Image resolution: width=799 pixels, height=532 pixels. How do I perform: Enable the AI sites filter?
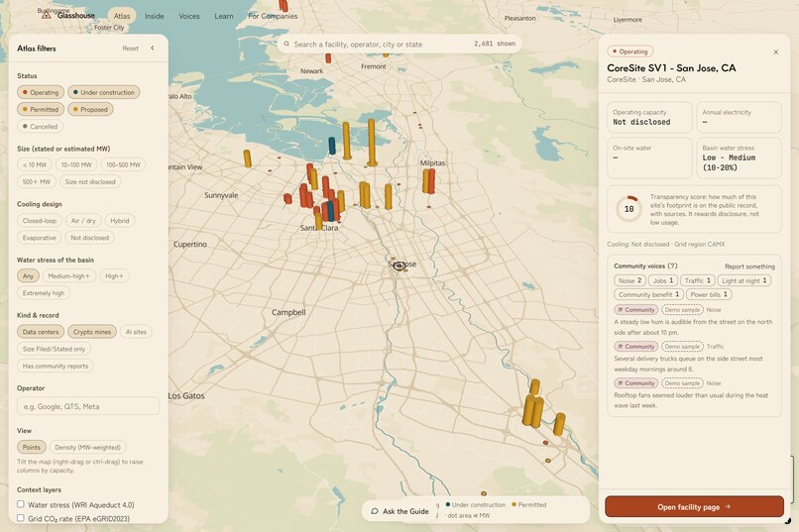point(136,332)
